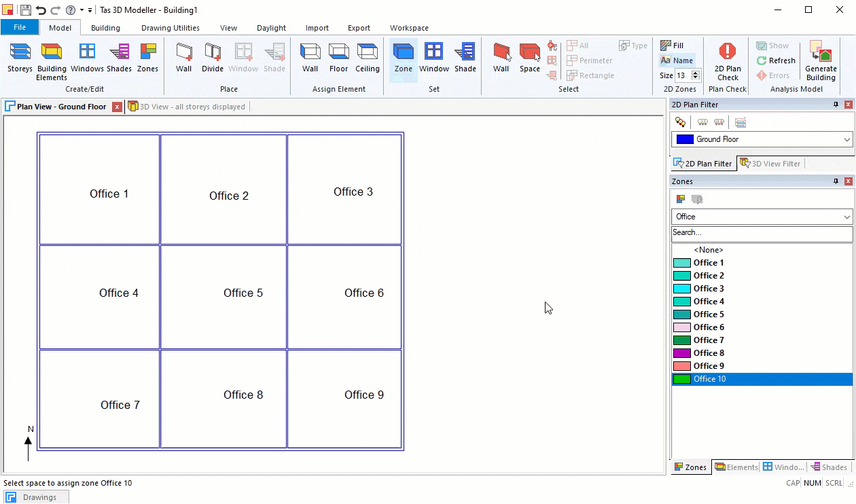Close the Plan View Ground Floor tab
This screenshot has height=504, width=856.
point(117,107)
